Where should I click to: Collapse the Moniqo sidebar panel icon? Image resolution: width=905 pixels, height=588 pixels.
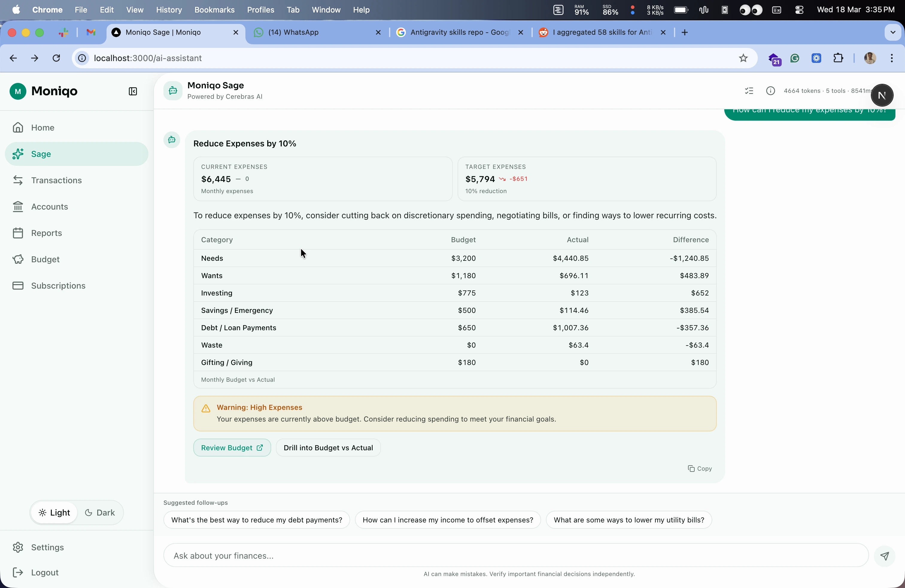[133, 91]
